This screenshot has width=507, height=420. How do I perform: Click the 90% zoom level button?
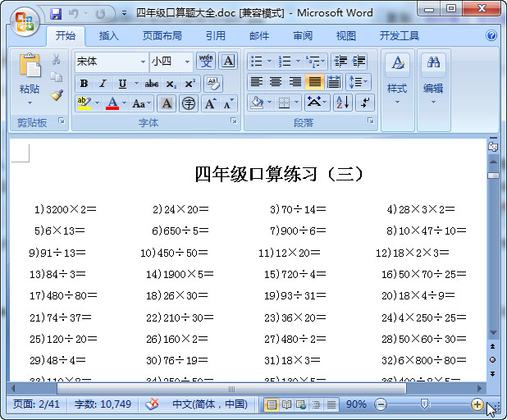pyautogui.click(x=356, y=404)
